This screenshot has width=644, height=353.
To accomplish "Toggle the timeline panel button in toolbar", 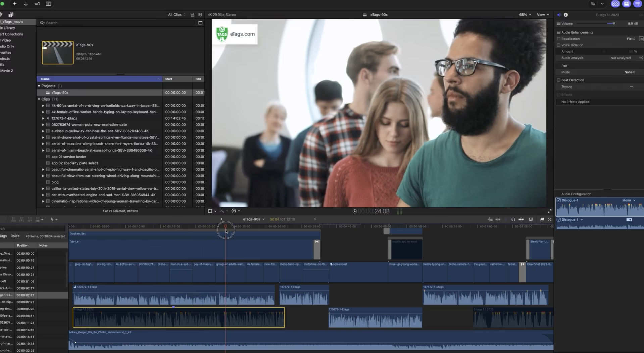I will coord(626,4).
